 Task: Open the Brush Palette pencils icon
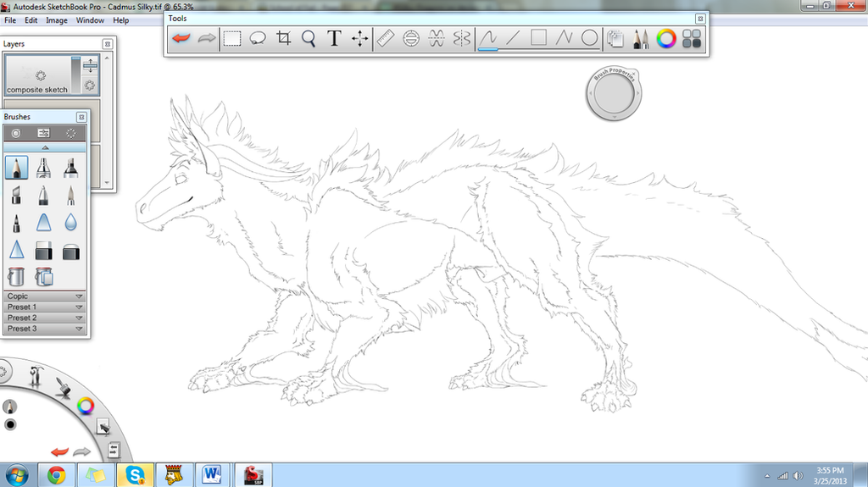[641, 39]
